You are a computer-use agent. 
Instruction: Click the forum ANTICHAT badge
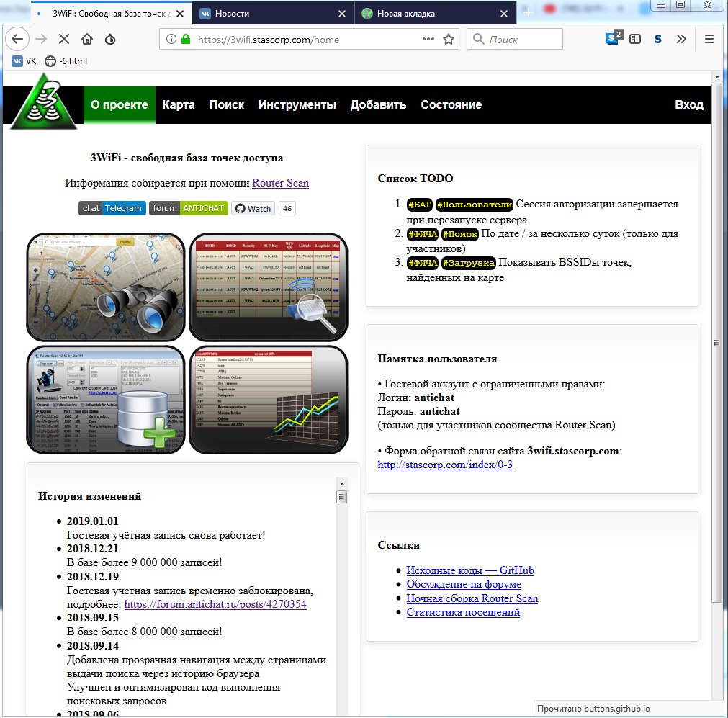coord(189,208)
